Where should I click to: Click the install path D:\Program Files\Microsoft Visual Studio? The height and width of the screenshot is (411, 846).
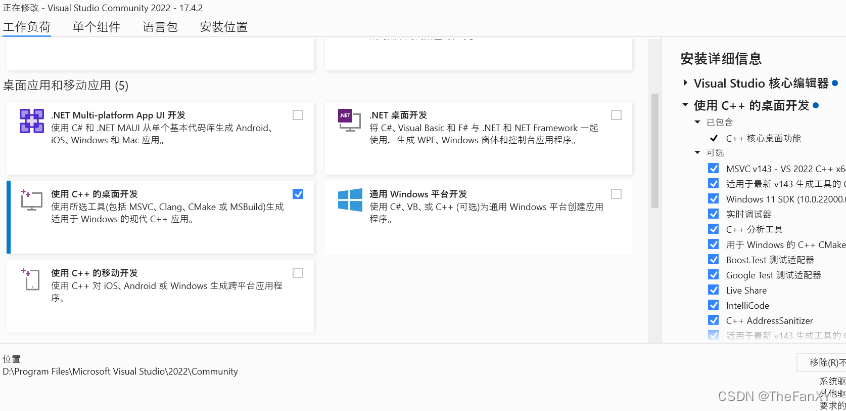click(120, 372)
